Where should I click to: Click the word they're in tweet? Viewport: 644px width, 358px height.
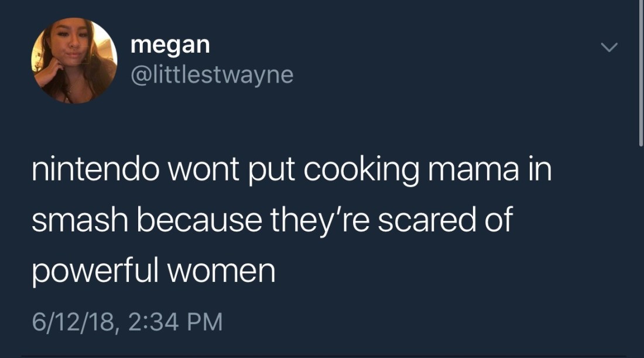pos(320,221)
